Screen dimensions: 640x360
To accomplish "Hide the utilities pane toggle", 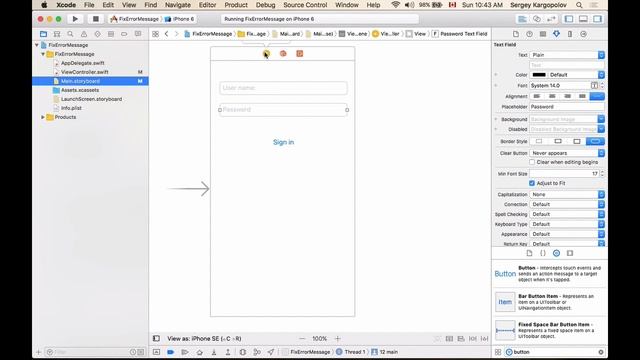I will pyautogui.click(x=598, y=19).
